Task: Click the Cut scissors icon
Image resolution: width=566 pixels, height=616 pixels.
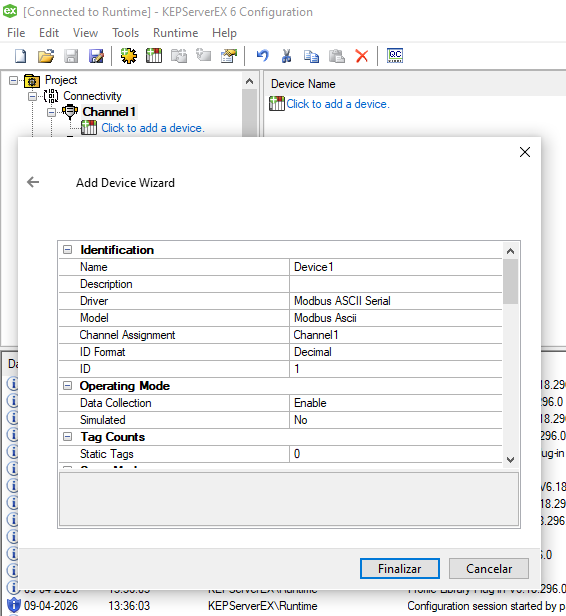Action: (x=286, y=56)
